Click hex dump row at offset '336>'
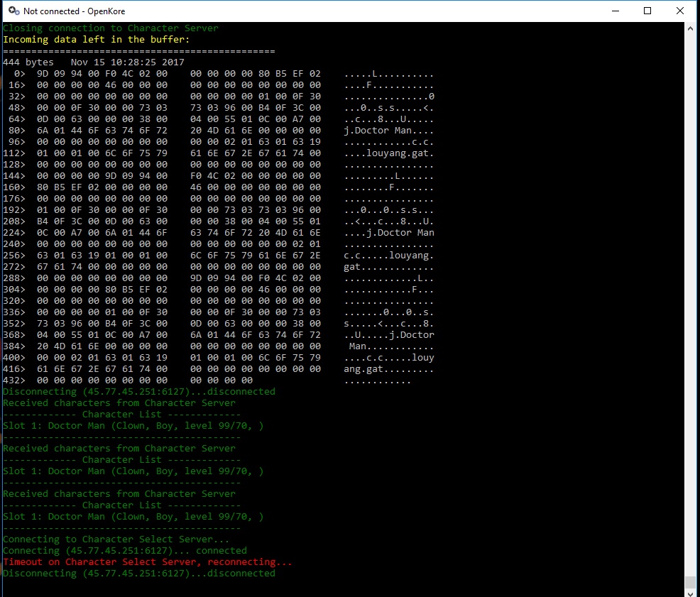Viewport: 700px width, 597px height. (x=219, y=312)
